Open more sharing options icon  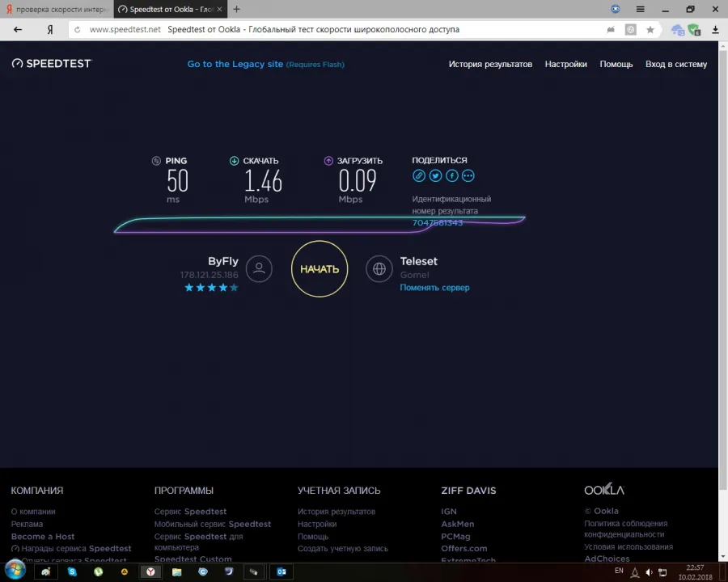click(468, 176)
